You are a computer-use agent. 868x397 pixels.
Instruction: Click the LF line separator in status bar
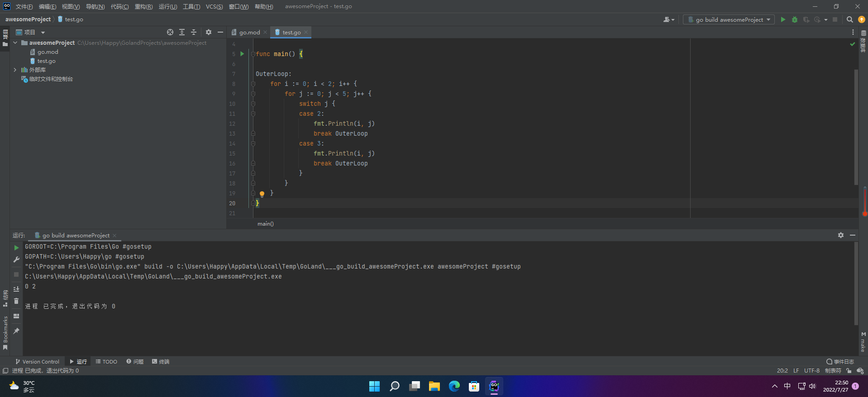(796, 370)
